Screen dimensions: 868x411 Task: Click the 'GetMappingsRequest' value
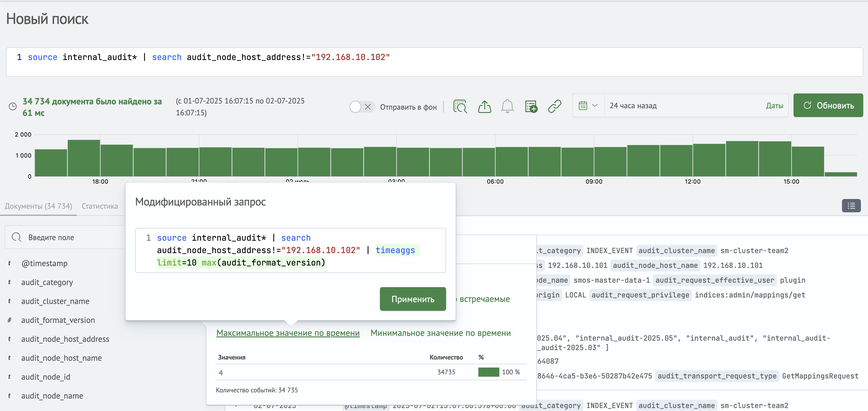click(820, 376)
